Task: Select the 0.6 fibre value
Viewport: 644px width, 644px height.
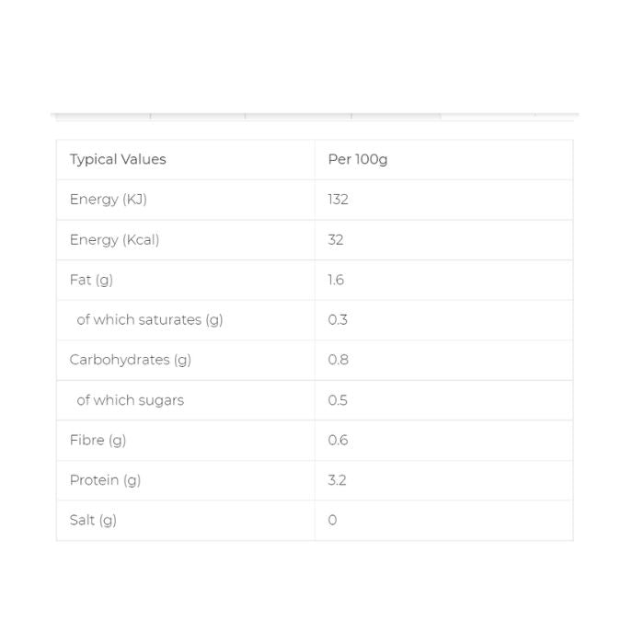Action: (338, 440)
